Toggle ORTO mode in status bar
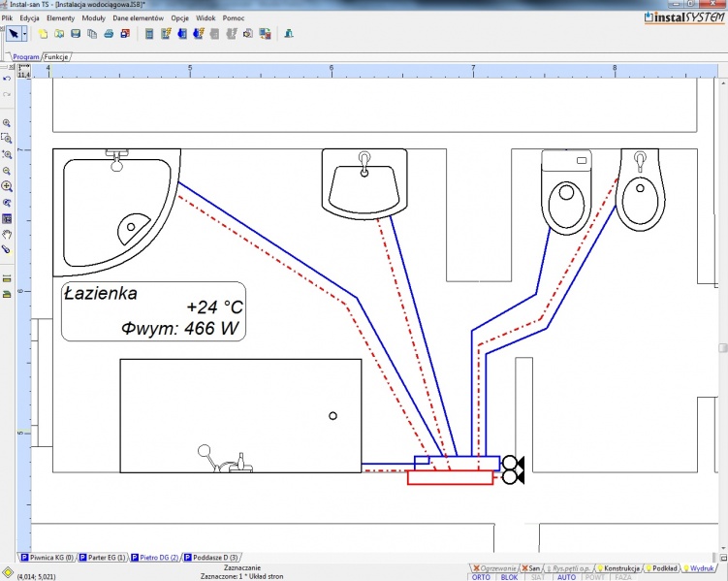The image size is (728, 581). tap(481, 576)
